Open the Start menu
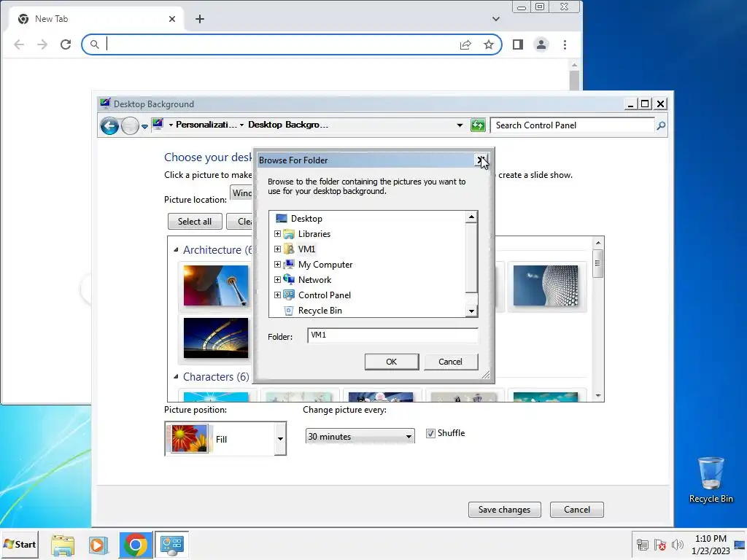The image size is (747, 560). tap(20, 544)
